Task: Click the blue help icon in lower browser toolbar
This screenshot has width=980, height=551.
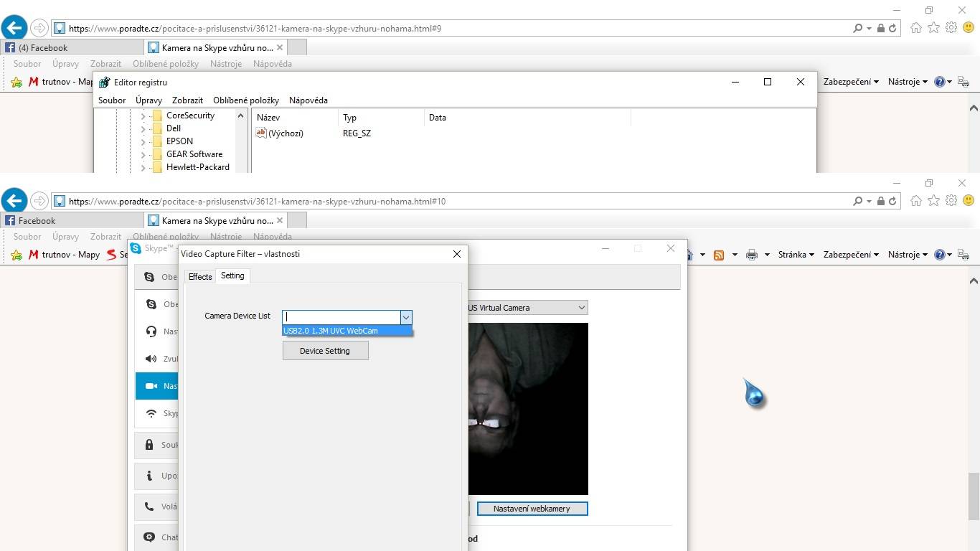Action: pos(939,255)
